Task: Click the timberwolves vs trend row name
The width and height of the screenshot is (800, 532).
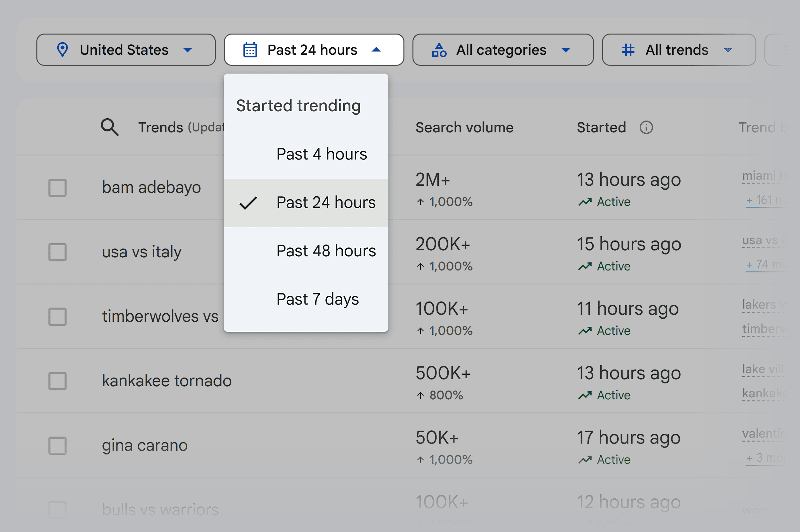Action: click(x=160, y=316)
